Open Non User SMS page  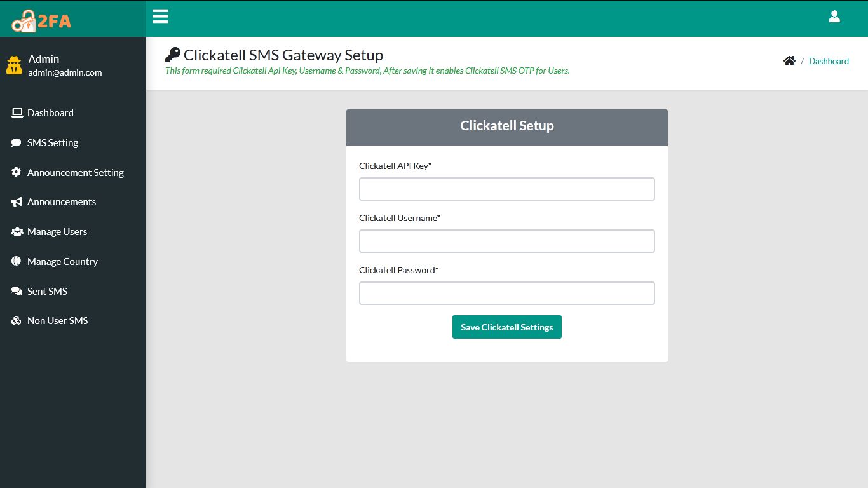pos(57,321)
